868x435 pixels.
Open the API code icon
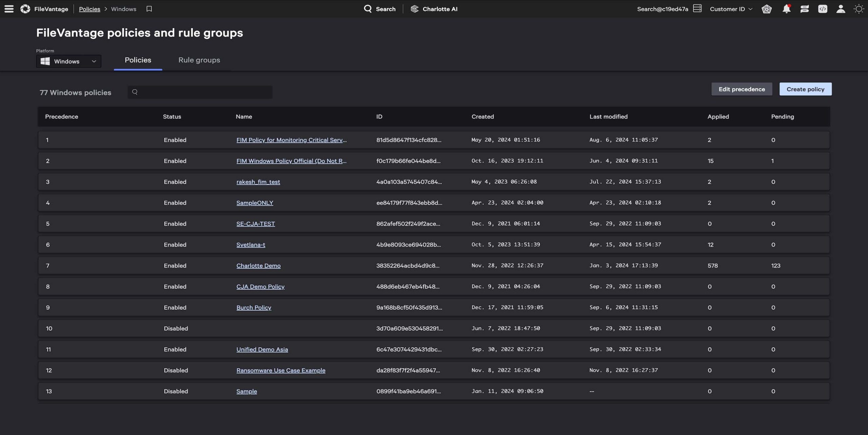(823, 9)
